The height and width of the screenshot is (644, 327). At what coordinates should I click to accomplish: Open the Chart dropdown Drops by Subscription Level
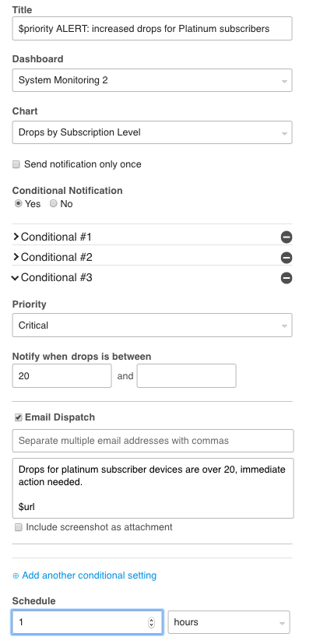pos(152,132)
